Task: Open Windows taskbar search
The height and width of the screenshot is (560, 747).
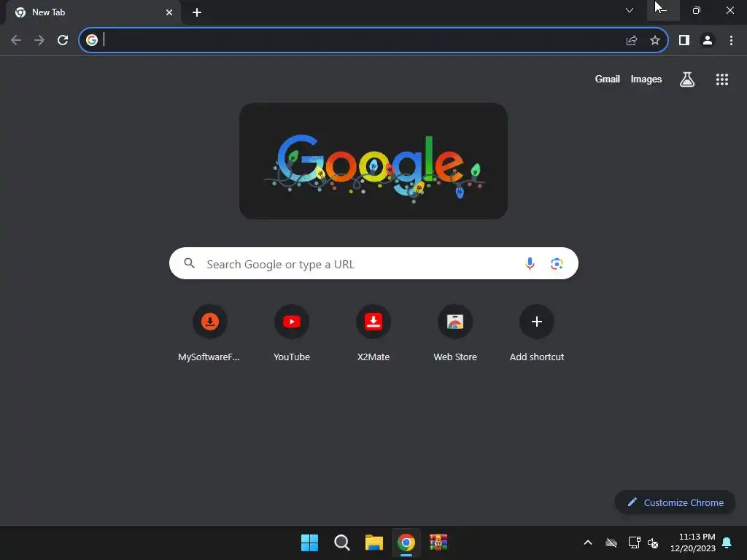Action: point(341,542)
